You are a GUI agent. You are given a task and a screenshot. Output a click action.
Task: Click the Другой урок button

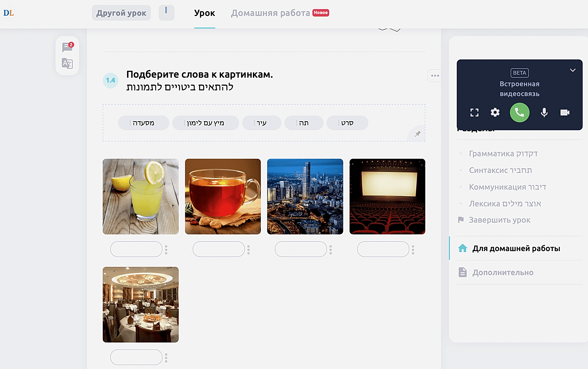(x=121, y=13)
